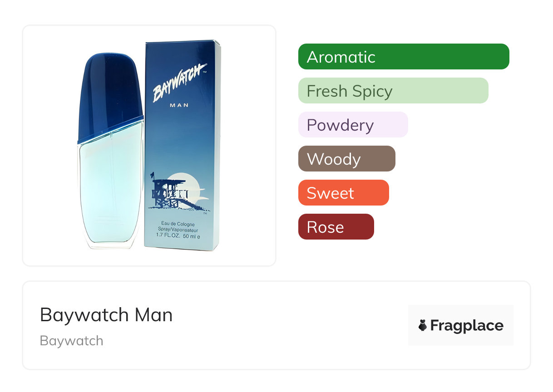This screenshot has height=392, width=553.
Task: Select the Sweet accord bar
Action: (343, 193)
